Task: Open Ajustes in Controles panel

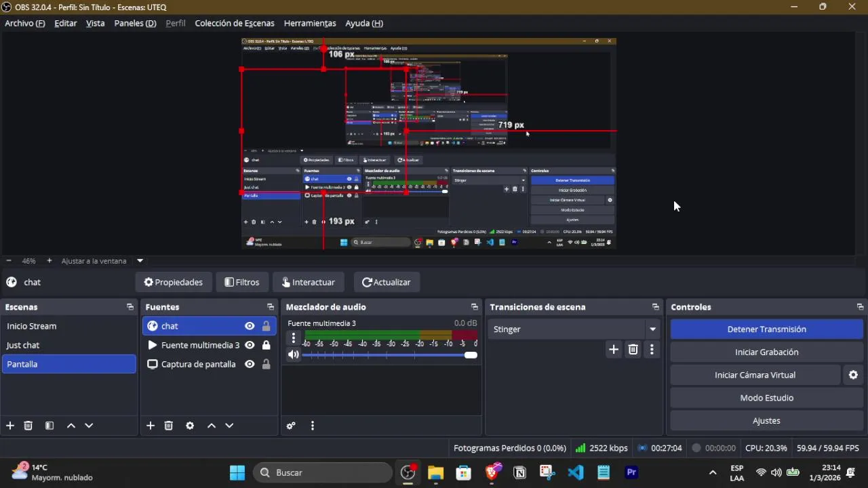Action: (767, 421)
